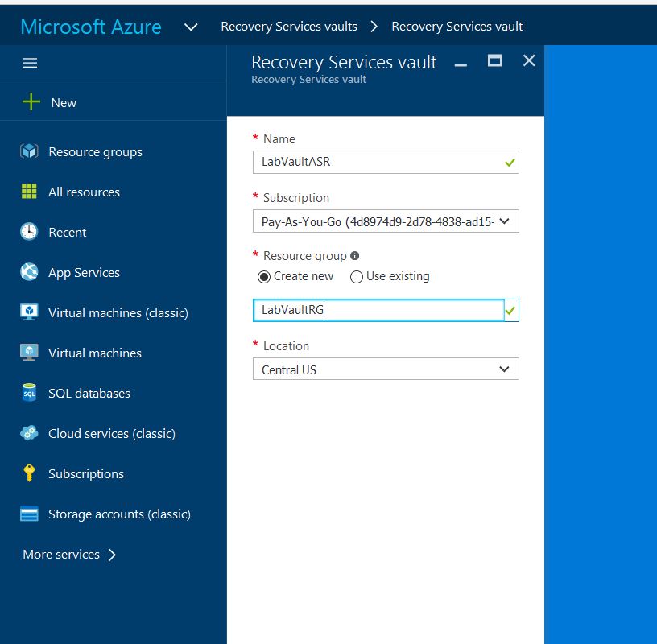Expand More services link
The height and width of the screenshot is (644, 657).
point(69,554)
